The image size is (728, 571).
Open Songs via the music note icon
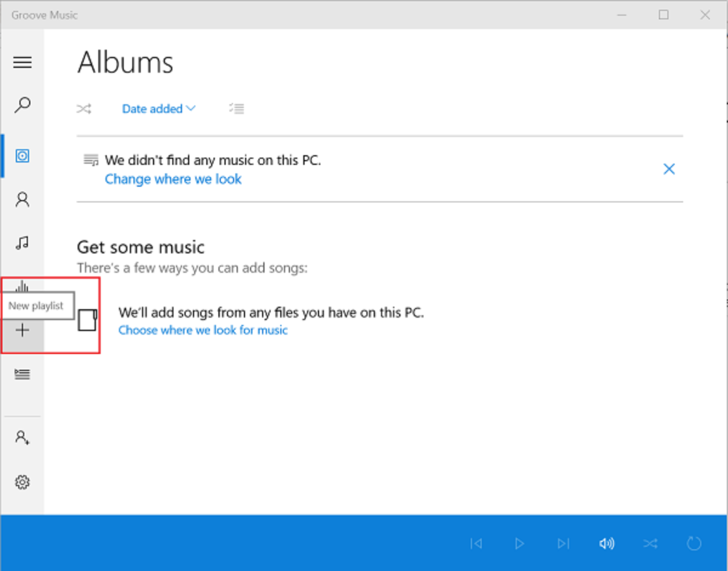[x=22, y=243]
